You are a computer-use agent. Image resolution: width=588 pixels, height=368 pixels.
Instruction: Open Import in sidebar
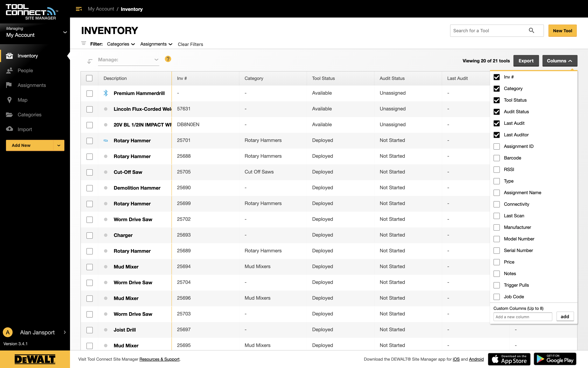coord(25,129)
